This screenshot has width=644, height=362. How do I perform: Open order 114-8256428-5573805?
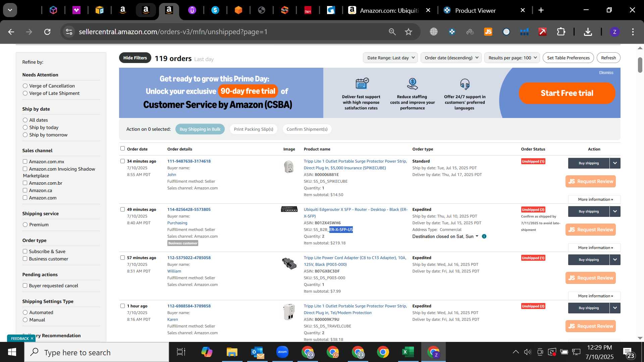(x=189, y=209)
